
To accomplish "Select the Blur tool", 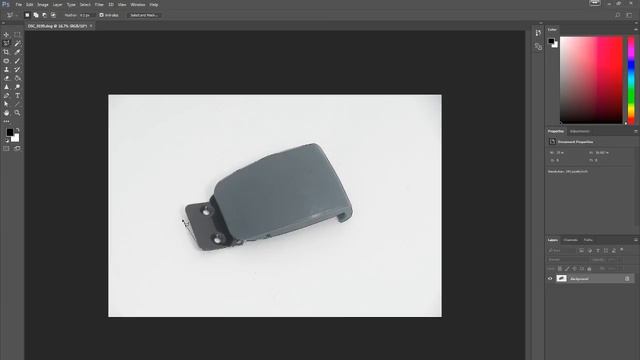I will point(6,87).
